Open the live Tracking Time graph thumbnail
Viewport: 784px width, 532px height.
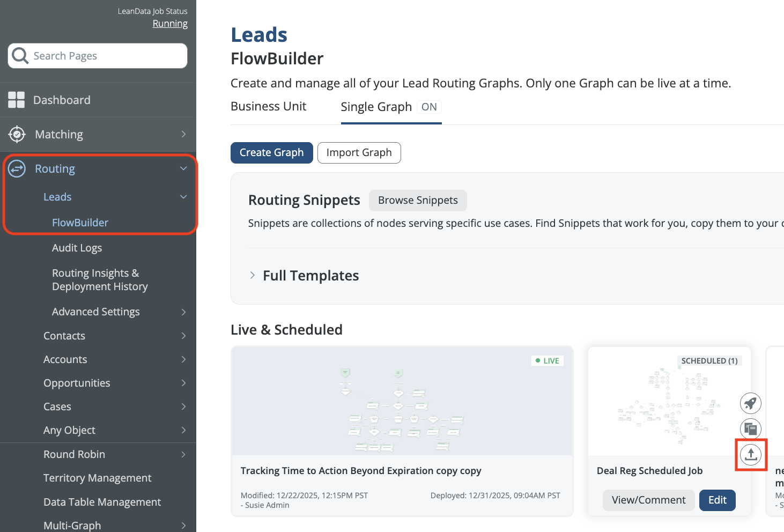(x=402, y=401)
